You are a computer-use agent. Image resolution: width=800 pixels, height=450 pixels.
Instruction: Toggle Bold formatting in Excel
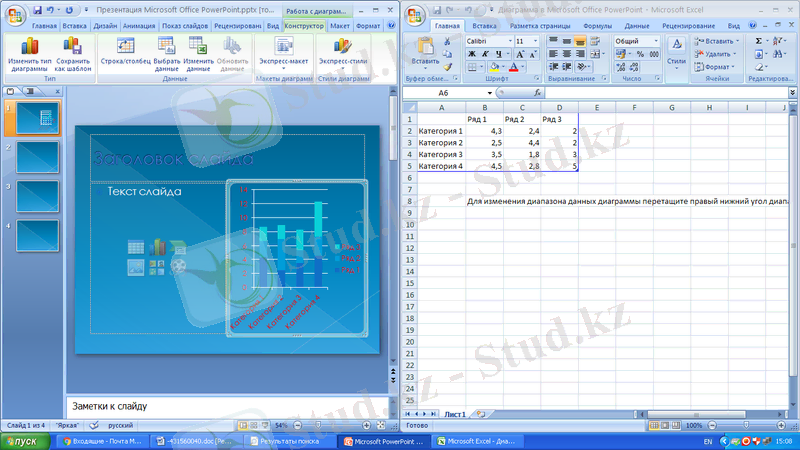point(471,54)
